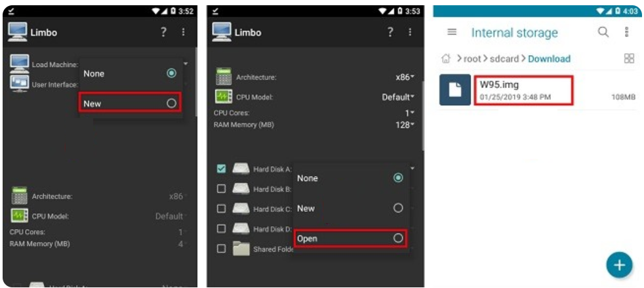Tick the Hard Disk B checkbox
The height and width of the screenshot is (288, 644).
coord(222,188)
